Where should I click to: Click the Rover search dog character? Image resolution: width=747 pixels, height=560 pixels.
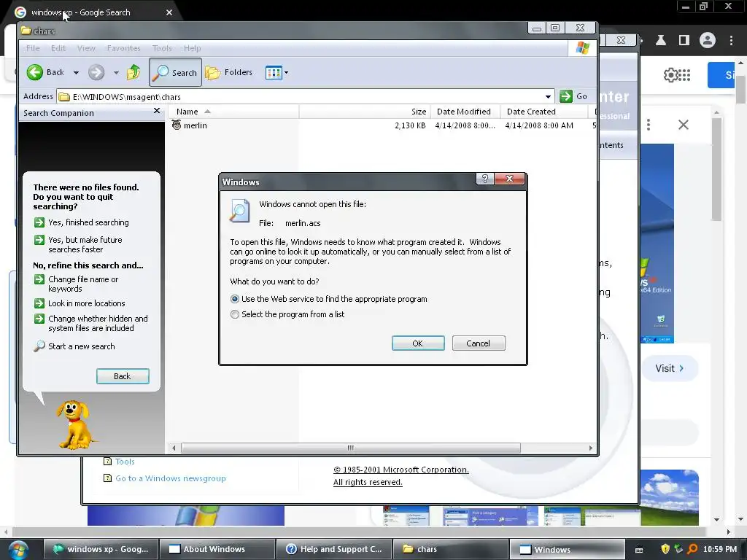(x=74, y=424)
